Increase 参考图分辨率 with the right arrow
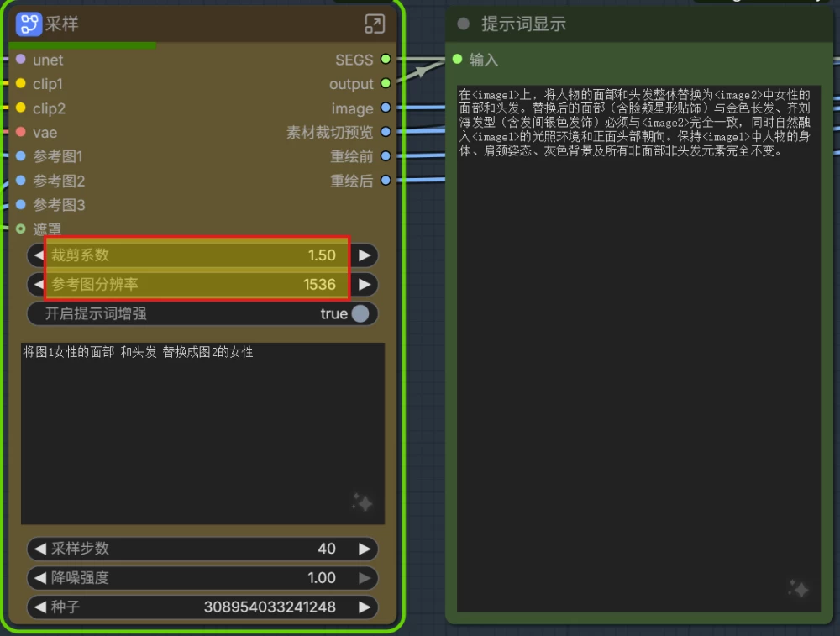The height and width of the screenshot is (636, 840). [x=365, y=285]
